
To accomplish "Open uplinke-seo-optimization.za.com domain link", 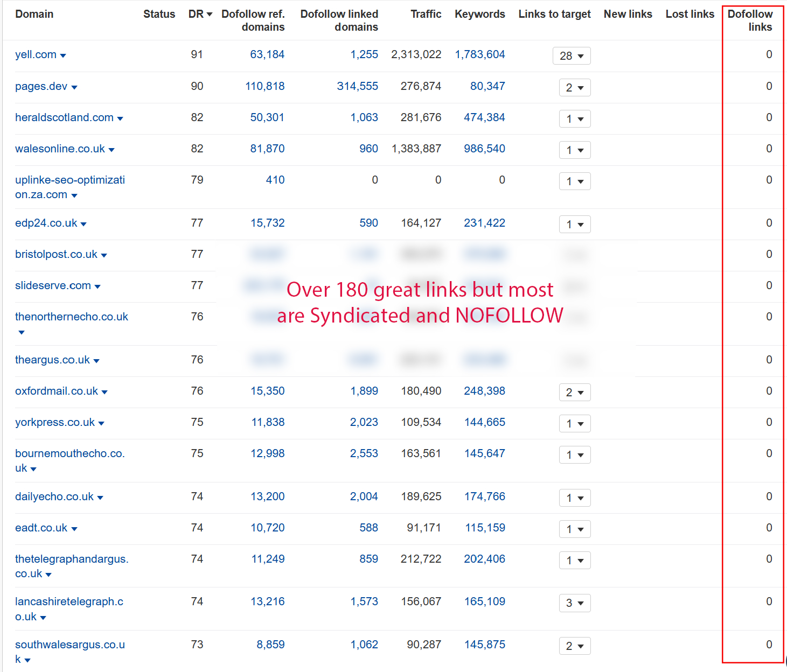I will 70,187.
